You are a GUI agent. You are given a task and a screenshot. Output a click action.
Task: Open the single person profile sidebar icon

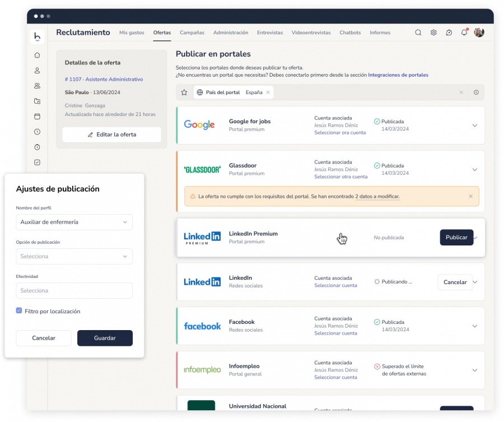38,71
